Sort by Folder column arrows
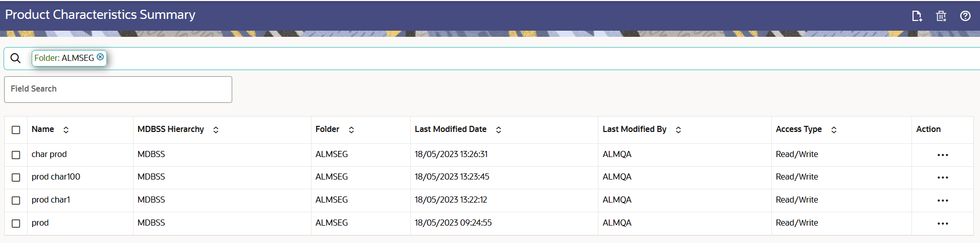 351,130
